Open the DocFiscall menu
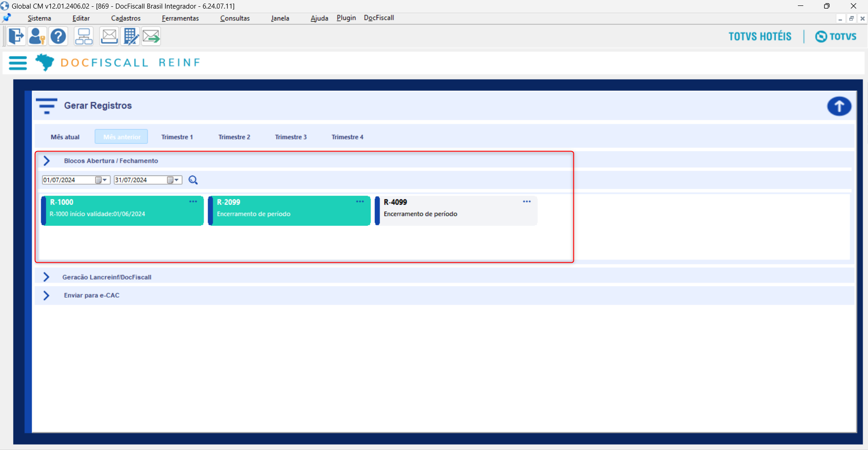Image resolution: width=868 pixels, height=450 pixels. pos(379,18)
